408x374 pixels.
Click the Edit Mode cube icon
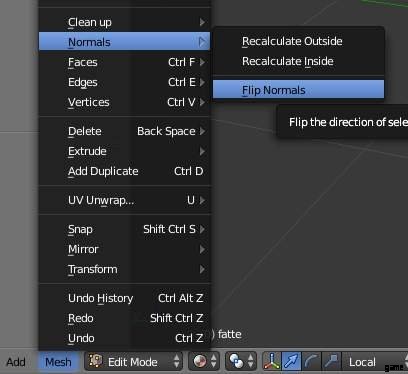(96, 361)
